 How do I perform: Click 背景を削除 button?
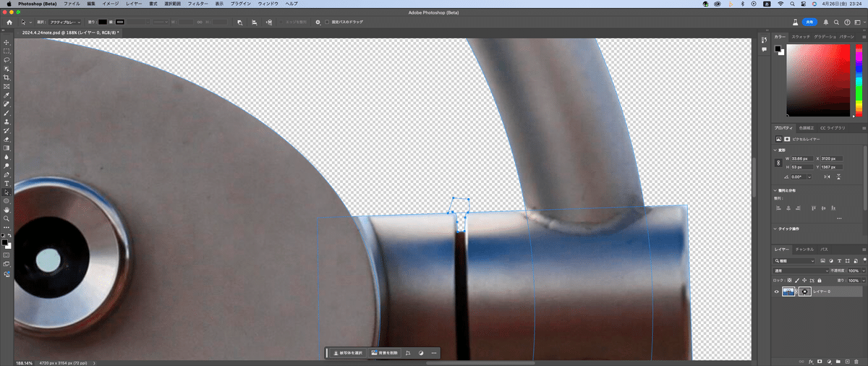pos(384,353)
